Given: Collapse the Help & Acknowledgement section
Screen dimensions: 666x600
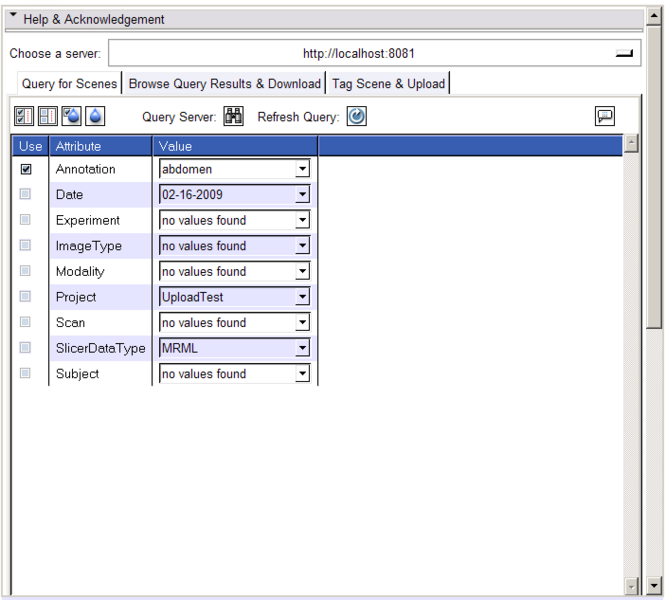Looking at the screenshot, I should click(14, 18).
